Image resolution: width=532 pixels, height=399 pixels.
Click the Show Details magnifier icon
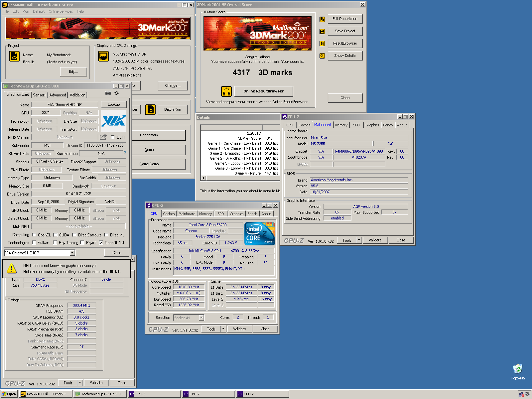[x=322, y=56]
